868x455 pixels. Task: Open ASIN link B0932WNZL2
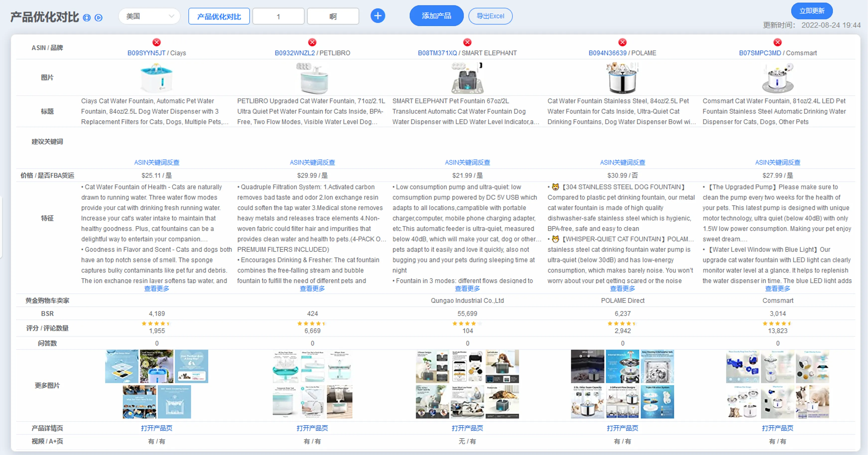(x=294, y=53)
